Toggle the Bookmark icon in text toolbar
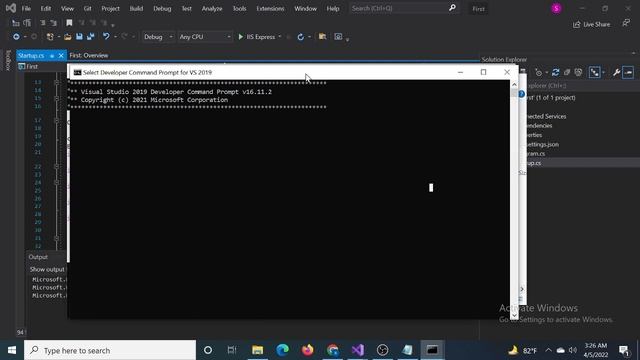The width and height of the screenshot is (640, 360). [69, 23]
